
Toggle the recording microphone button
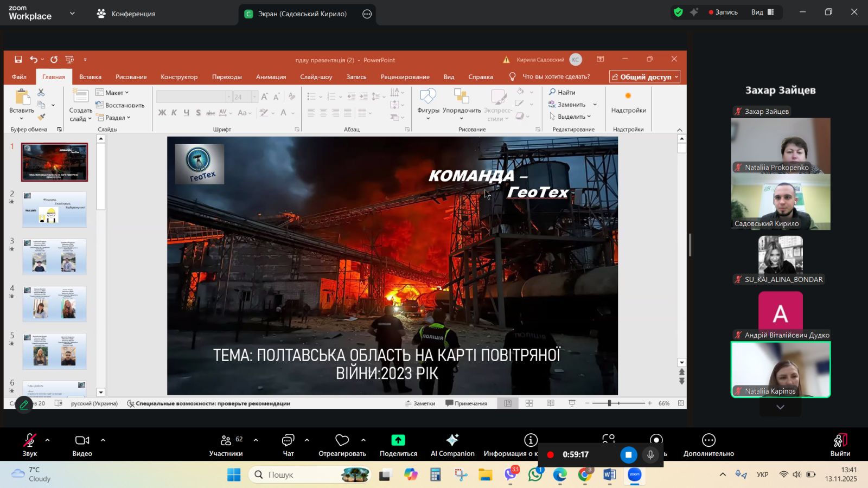coord(650,455)
